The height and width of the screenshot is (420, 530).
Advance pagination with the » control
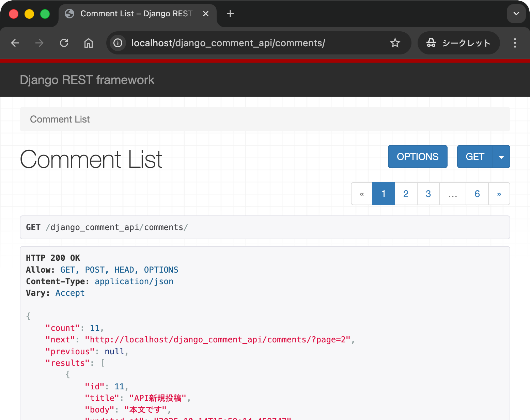pyautogui.click(x=499, y=194)
